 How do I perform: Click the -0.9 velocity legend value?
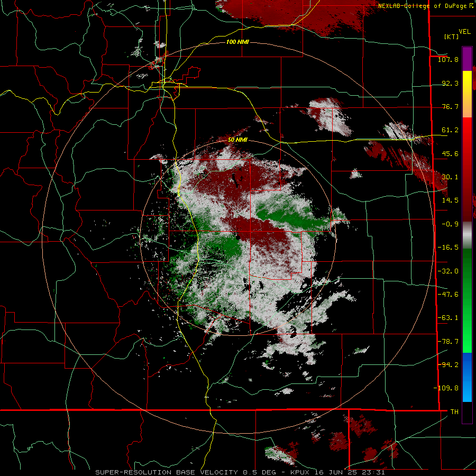(450, 224)
